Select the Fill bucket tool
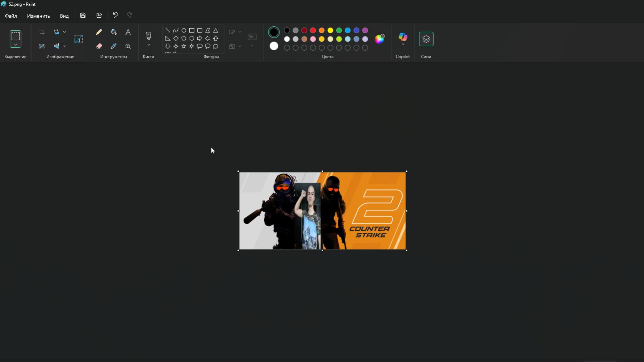Viewport: 644px width, 362px height. tap(113, 32)
